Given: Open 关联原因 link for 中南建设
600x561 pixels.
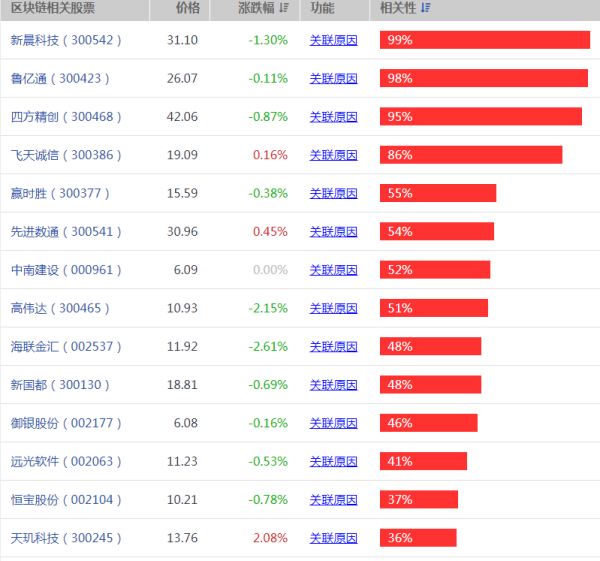Looking at the screenshot, I should pos(333,270).
